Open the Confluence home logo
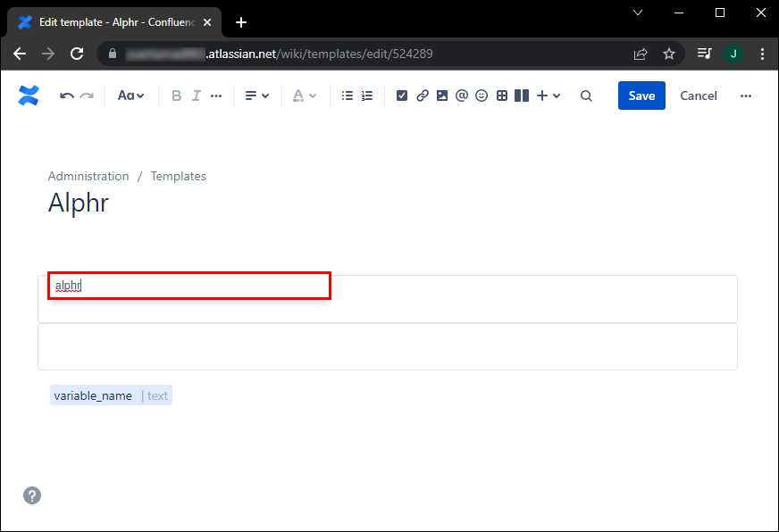Viewport: 779px width, 532px height. 29,96
